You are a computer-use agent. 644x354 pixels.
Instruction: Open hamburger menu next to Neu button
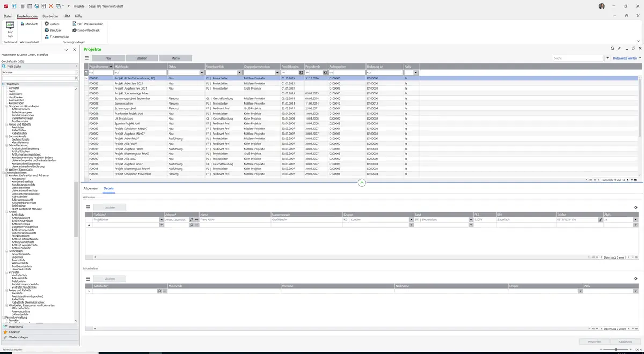[87, 58]
